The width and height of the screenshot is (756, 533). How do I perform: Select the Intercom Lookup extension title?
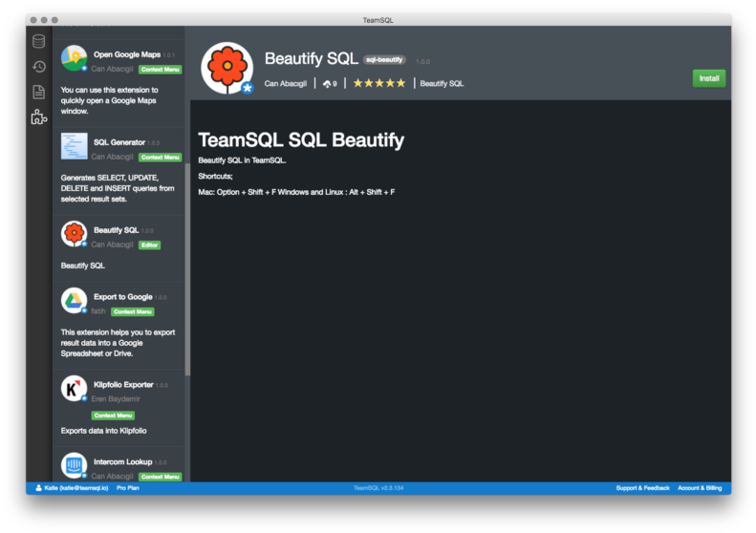[x=123, y=461]
